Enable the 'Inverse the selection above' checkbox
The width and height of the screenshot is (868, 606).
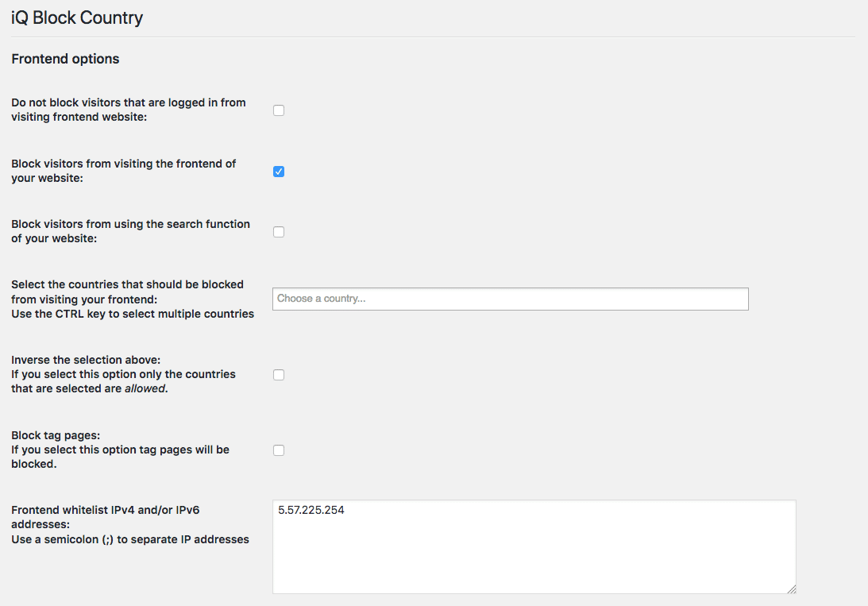click(x=279, y=375)
